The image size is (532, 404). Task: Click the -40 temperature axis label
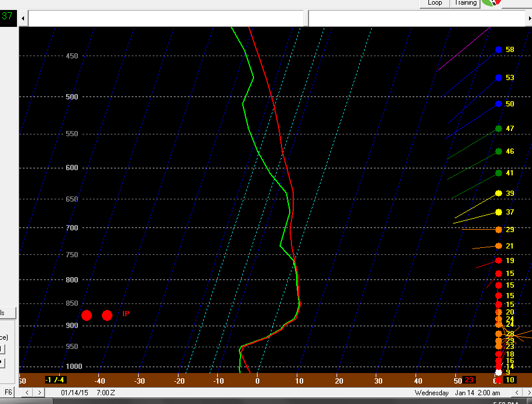[x=99, y=381]
